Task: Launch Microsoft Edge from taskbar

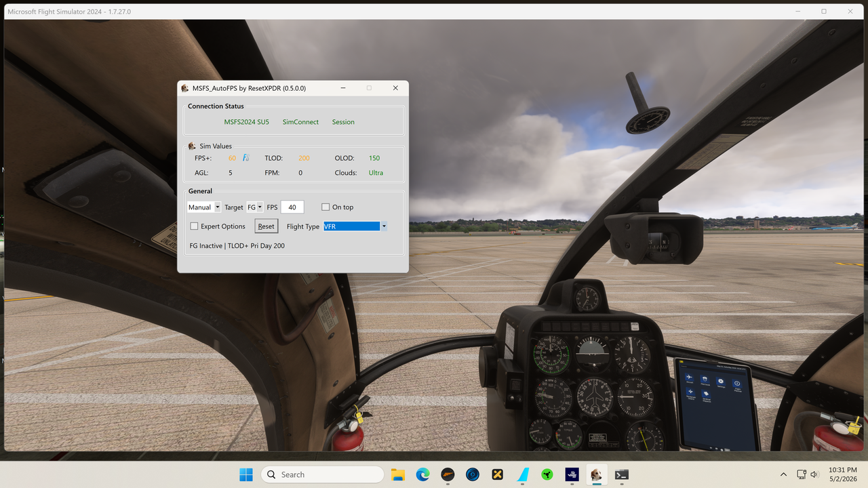Action: click(423, 474)
